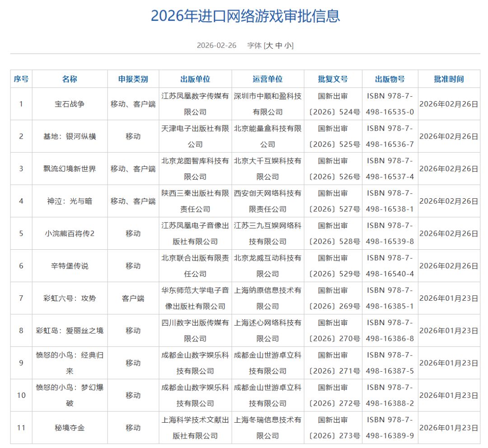Click publisher 北京龙图智库科技有限公司
The height and width of the screenshot is (448, 488).
point(195,168)
